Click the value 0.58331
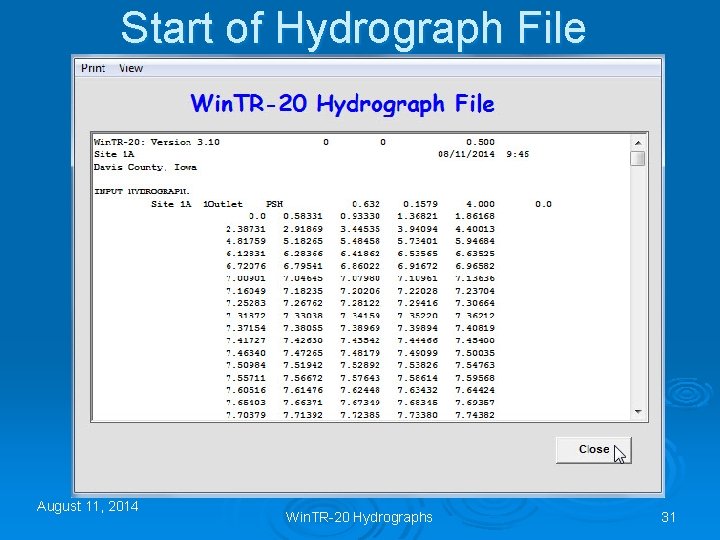 coord(303,216)
